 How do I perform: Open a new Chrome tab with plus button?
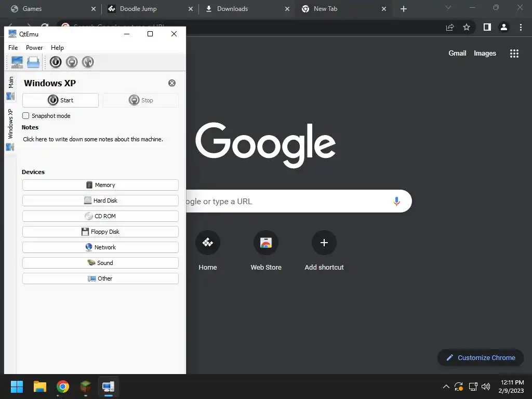point(403,9)
